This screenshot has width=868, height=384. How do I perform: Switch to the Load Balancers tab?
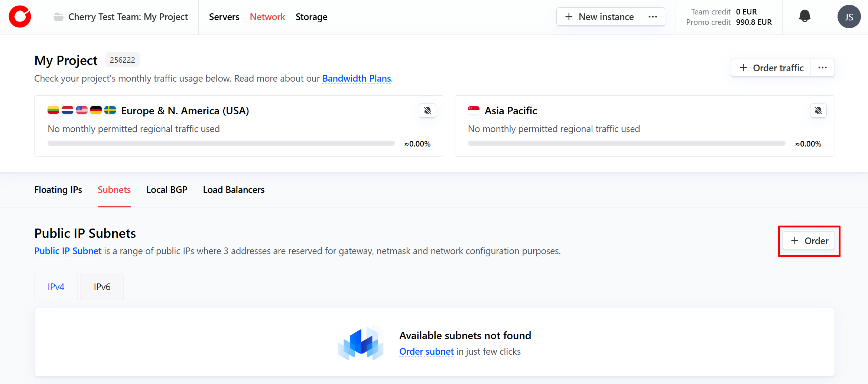pyautogui.click(x=234, y=190)
